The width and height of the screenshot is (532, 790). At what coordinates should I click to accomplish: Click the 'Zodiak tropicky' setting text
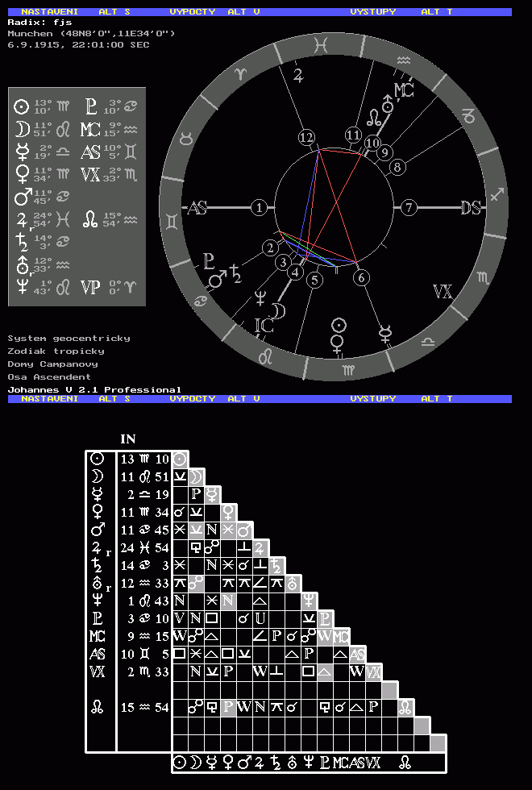[56, 351]
